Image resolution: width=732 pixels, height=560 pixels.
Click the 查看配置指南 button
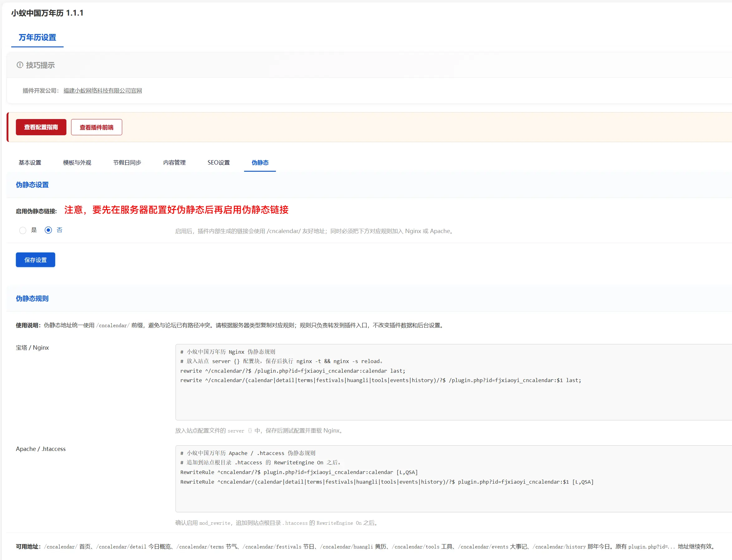coord(41,127)
